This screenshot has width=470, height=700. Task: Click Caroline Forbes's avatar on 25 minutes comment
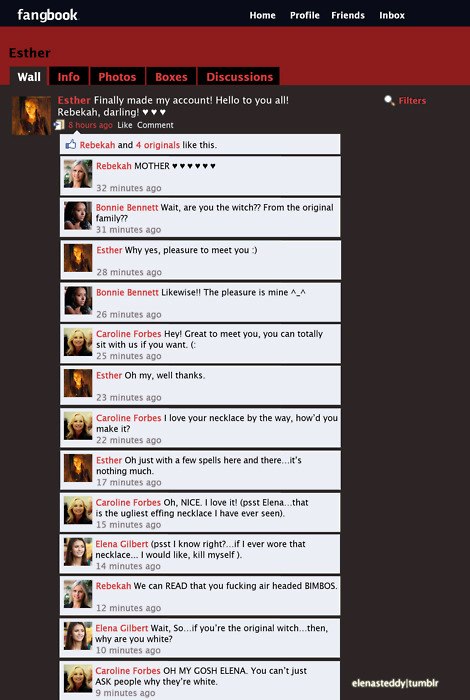point(78,342)
